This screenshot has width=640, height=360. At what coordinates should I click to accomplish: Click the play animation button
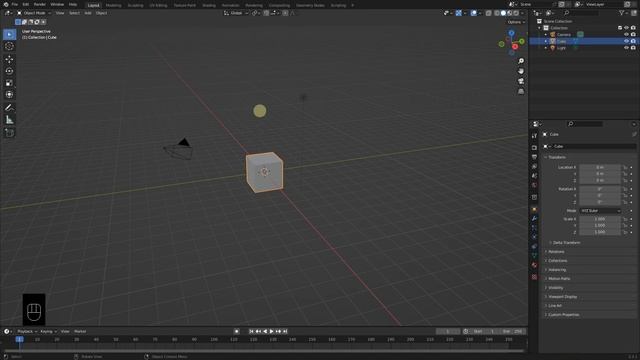pos(271,331)
